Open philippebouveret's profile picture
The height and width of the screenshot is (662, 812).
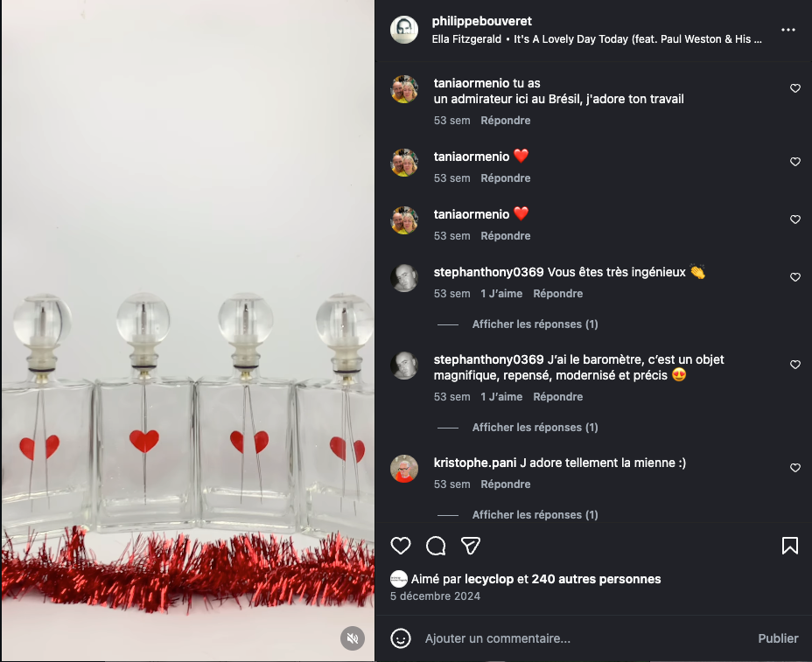(404, 30)
